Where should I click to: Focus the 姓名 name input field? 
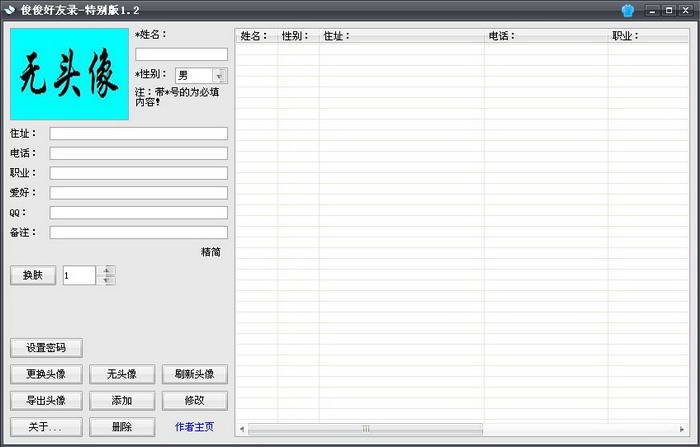[x=181, y=54]
